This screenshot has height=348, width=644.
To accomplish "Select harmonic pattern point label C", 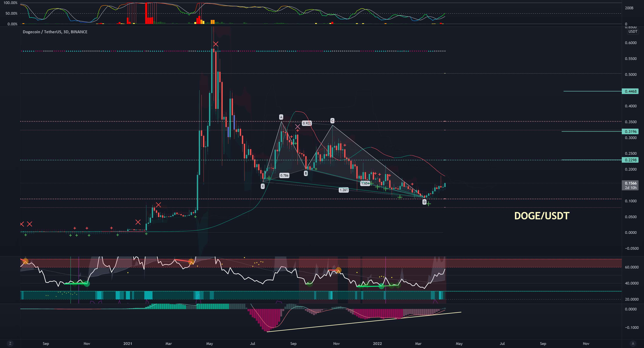I will point(332,121).
